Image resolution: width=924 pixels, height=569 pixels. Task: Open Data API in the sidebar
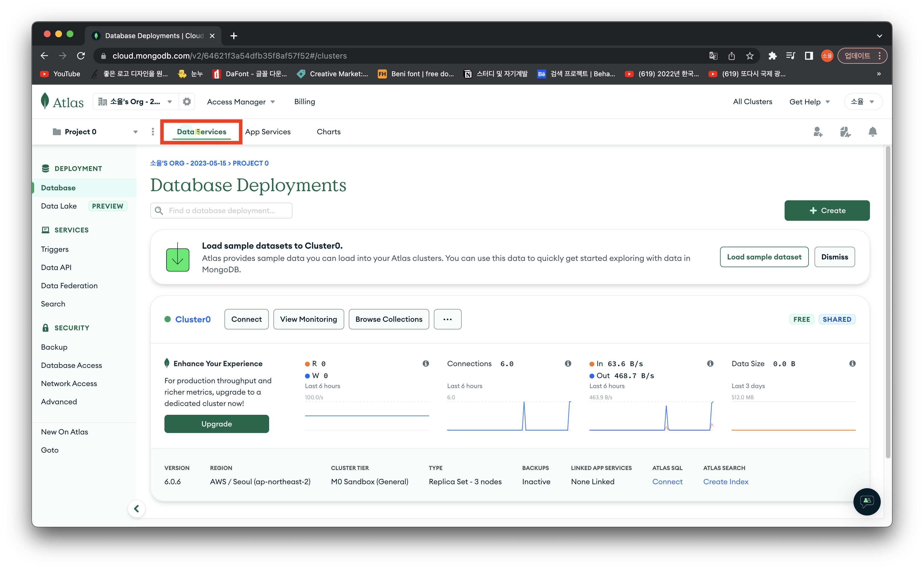(x=56, y=267)
